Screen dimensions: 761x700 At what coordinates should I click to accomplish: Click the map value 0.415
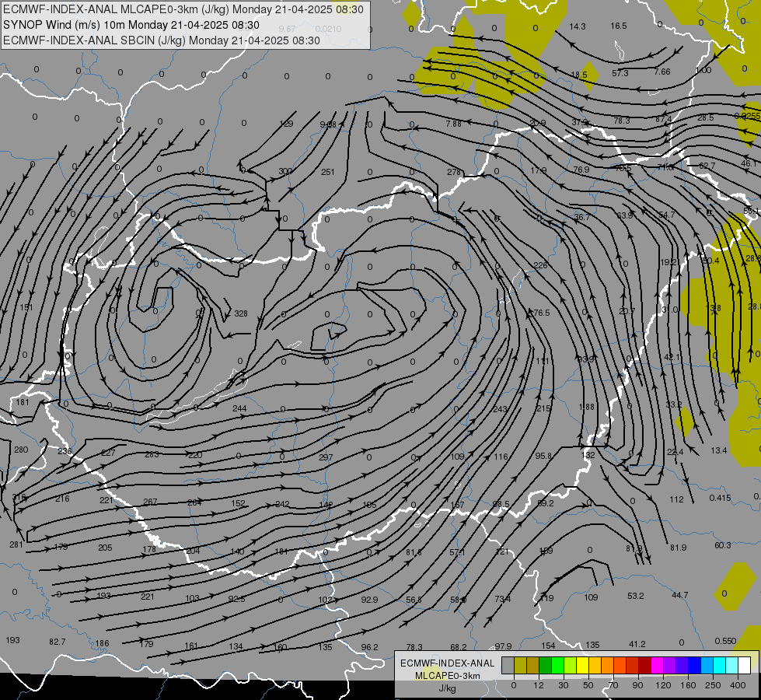720,498
